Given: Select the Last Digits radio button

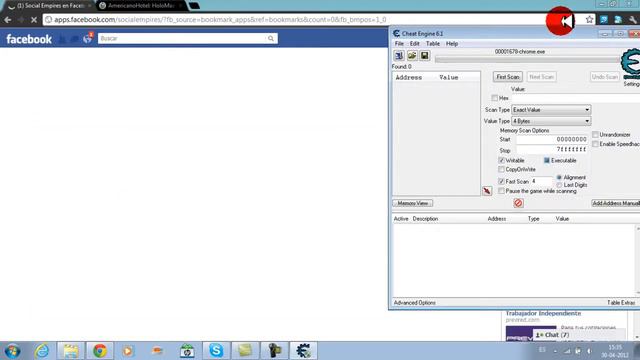Looking at the screenshot, I should (x=559, y=185).
